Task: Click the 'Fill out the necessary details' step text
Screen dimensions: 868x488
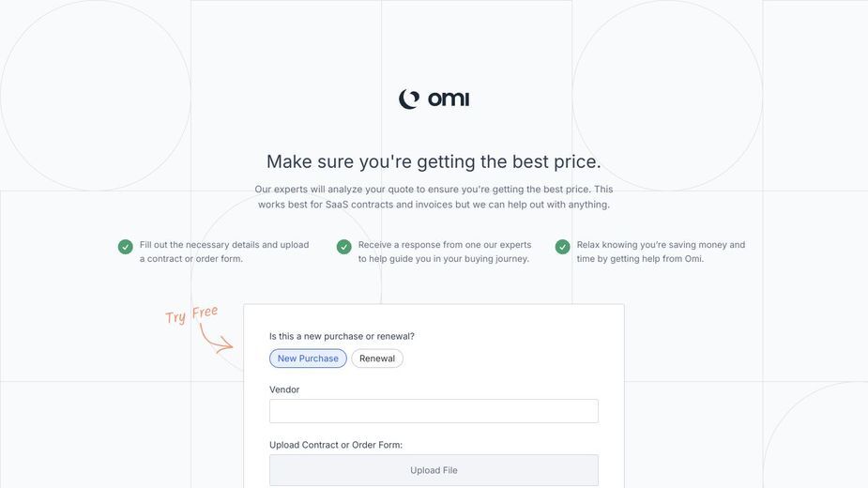Action: point(224,252)
